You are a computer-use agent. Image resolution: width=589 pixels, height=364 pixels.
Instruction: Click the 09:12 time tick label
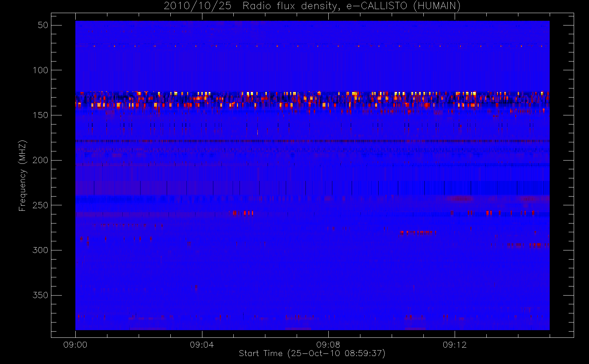click(455, 345)
